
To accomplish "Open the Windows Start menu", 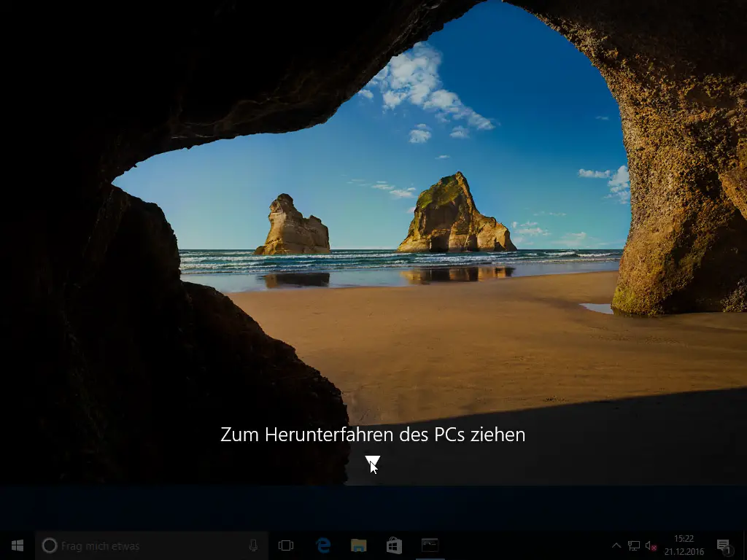I will pyautogui.click(x=18, y=545).
